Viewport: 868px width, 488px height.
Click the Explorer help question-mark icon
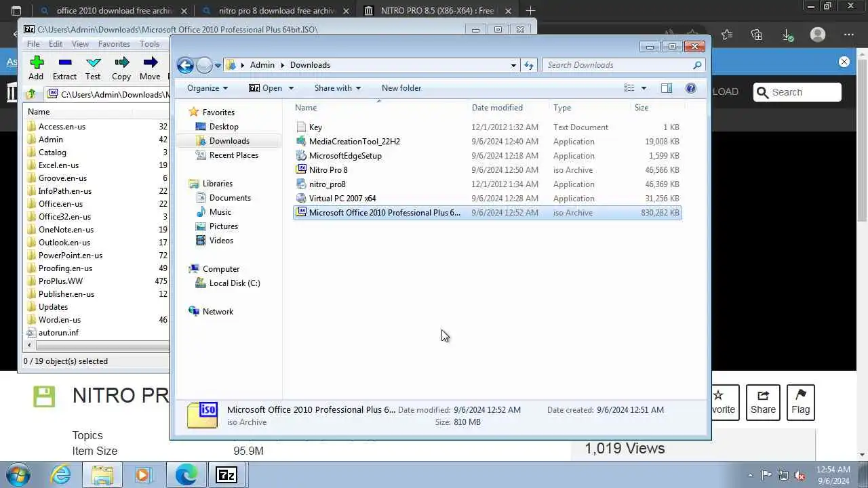click(690, 88)
